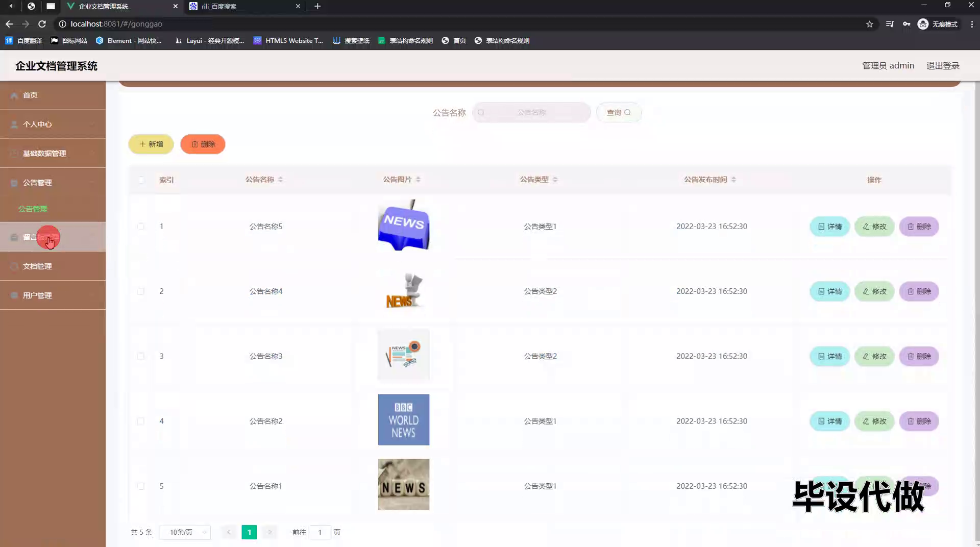Select page 1 in pagination

pyautogui.click(x=249, y=532)
